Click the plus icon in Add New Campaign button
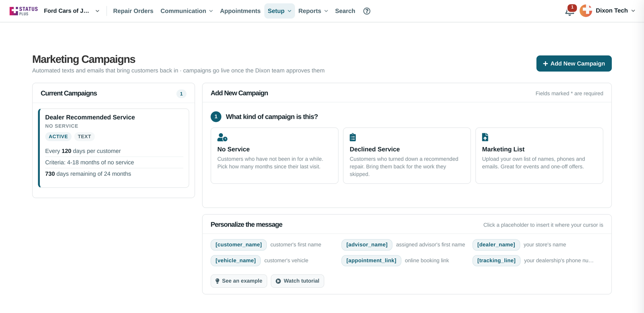The height and width of the screenshot is (313, 644). click(545, 64)
